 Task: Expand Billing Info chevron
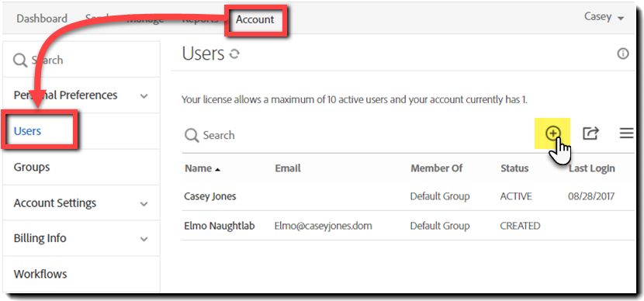pyautogui.click(x=144, y=239)
